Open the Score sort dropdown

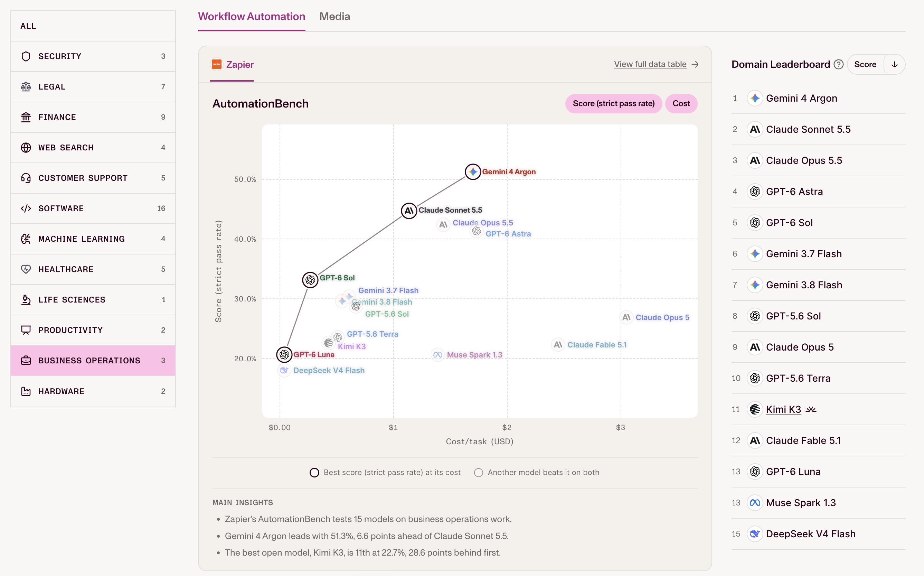point(865,64)
